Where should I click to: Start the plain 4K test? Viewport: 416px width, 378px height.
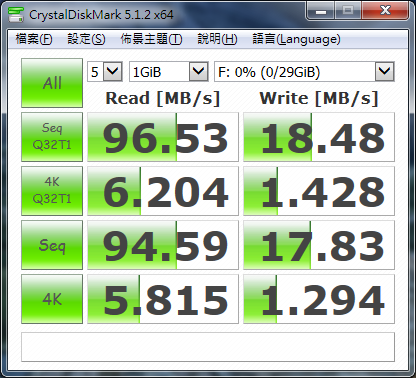pos(52,299)
